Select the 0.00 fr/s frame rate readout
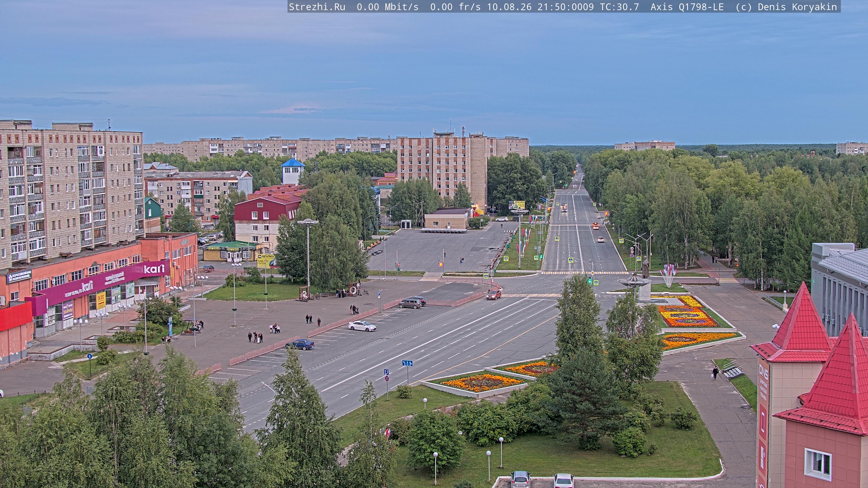The height and width of the screenshot is (488, 868). [455, 7]
